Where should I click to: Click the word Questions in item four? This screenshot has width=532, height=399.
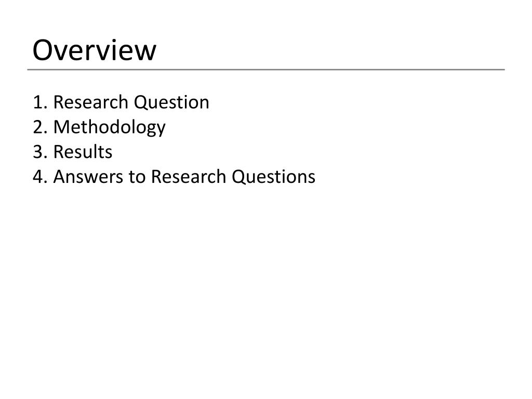273,177
